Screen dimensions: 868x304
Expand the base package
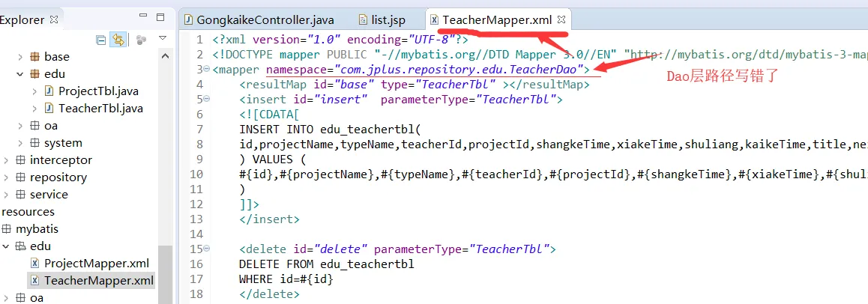coord(20,56)
